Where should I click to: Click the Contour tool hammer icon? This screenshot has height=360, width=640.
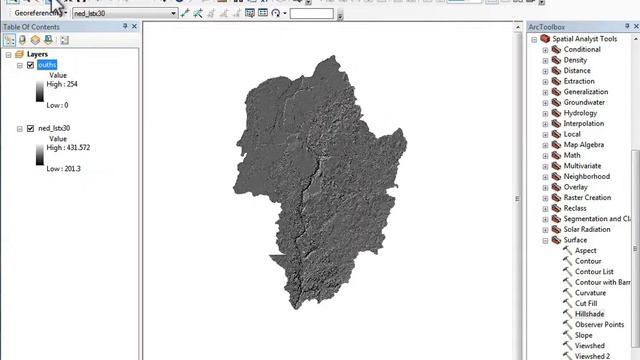pos(567,261)
